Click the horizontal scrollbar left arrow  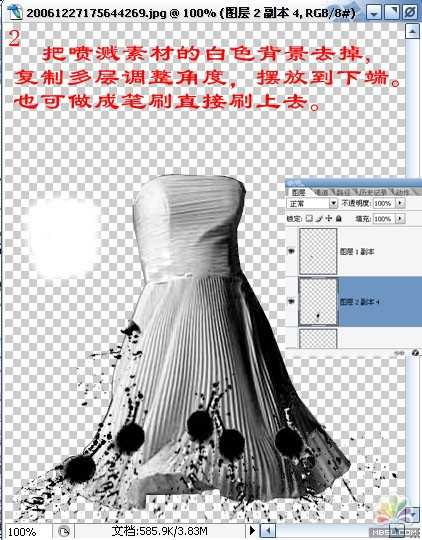pyautogui.click(x=268, y=531)
